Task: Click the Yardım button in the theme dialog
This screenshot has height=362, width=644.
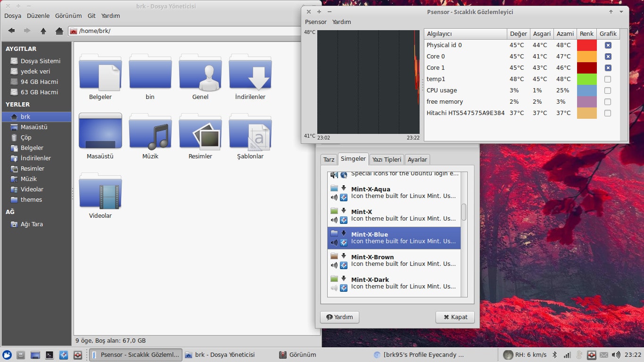Action: [x=339, y=317]
